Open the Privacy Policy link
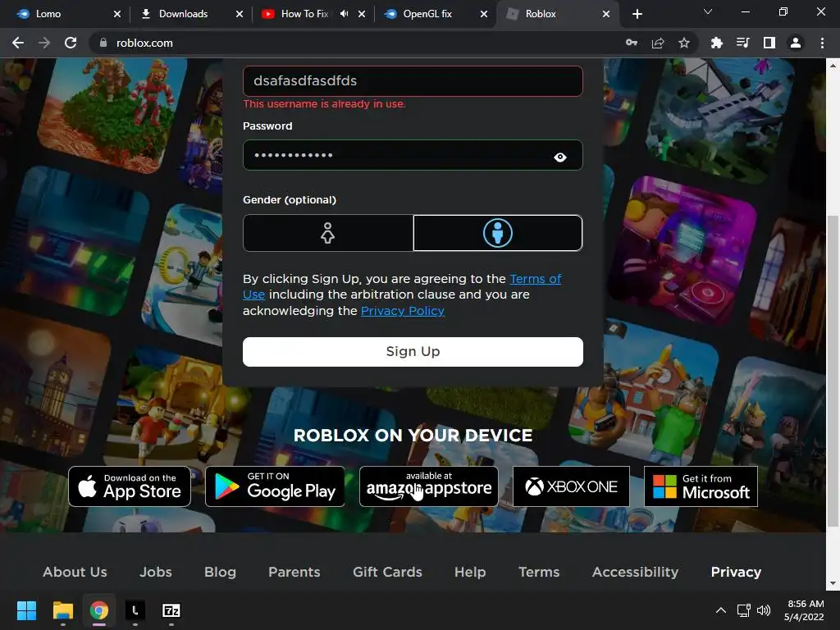Screen dimensions: 840x630 coord(402,311)
